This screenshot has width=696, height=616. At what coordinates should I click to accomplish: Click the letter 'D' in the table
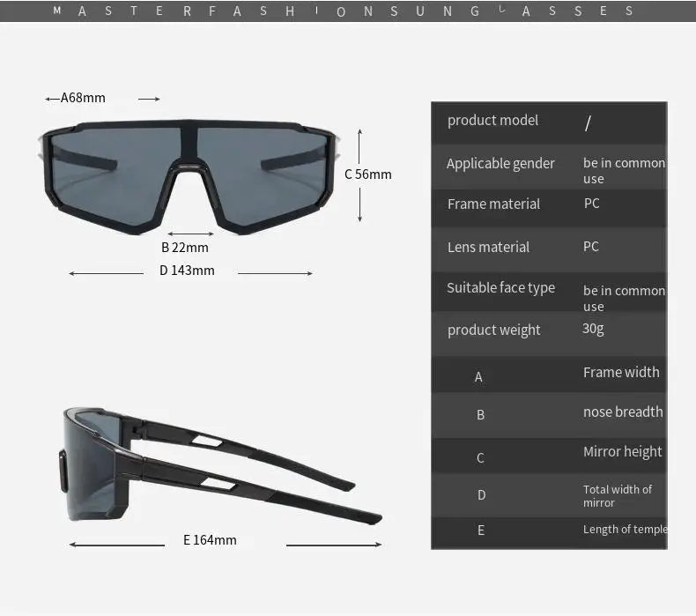pyautogui.click(x=482, y=494)
